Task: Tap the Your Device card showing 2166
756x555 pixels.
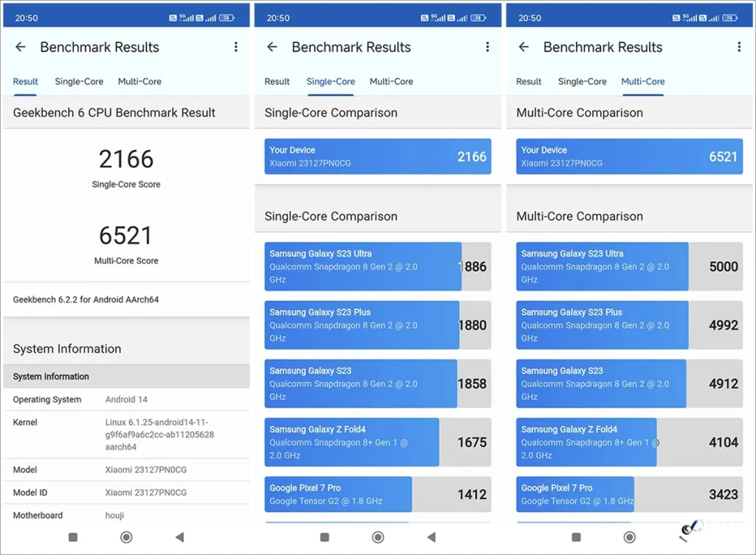Action: (378, 156)
